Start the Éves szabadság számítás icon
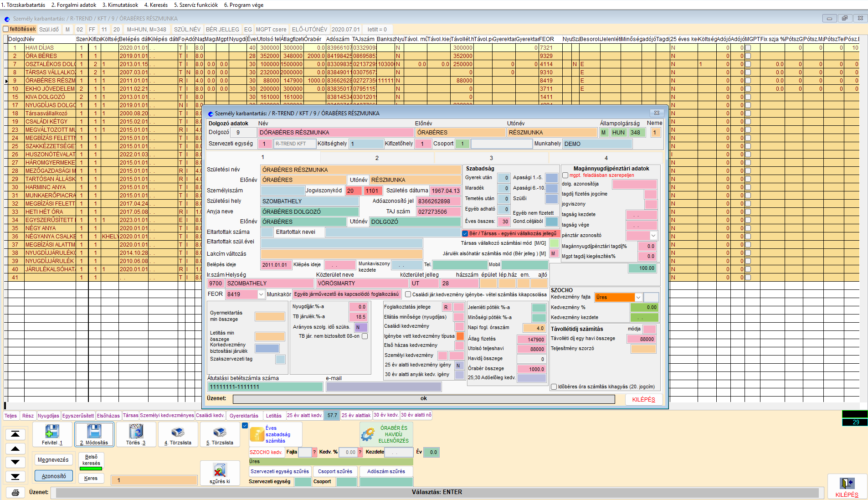Viewport: 868px width, 500px height. point(257,434)
